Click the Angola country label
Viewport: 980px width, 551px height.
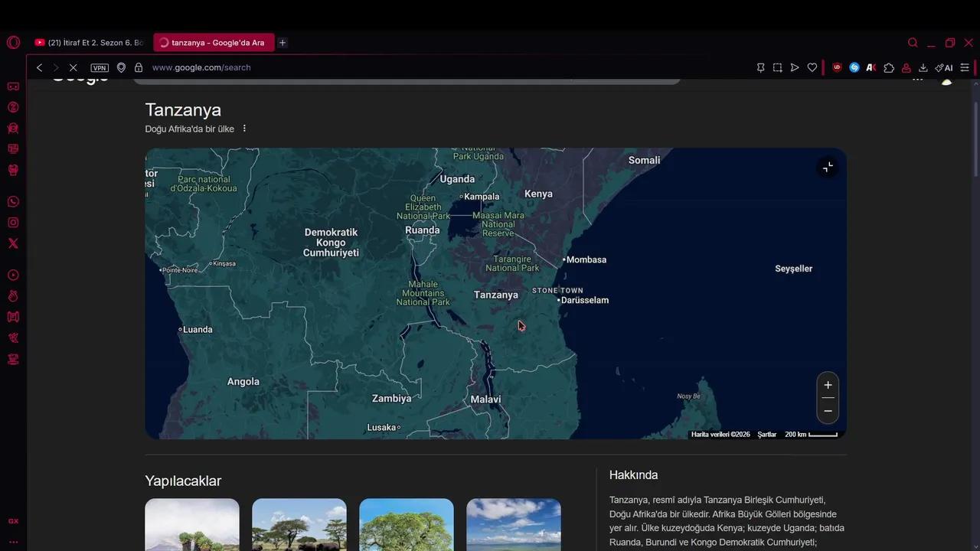point(243,382)
